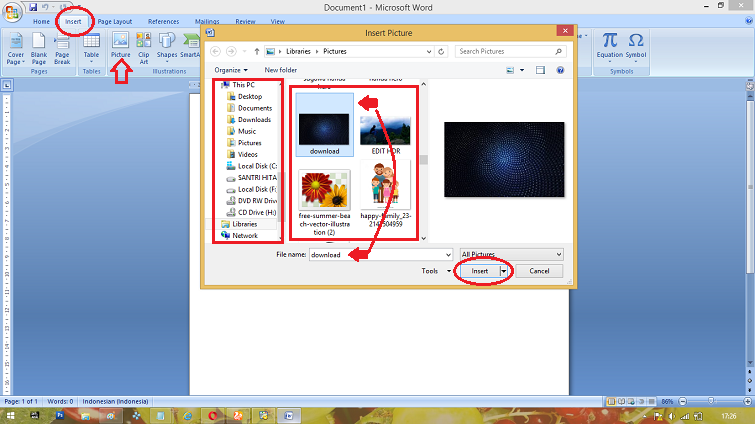
Task: Select This PC in the navigation tree
Action: pyautogui.click(x=244, y=85)
